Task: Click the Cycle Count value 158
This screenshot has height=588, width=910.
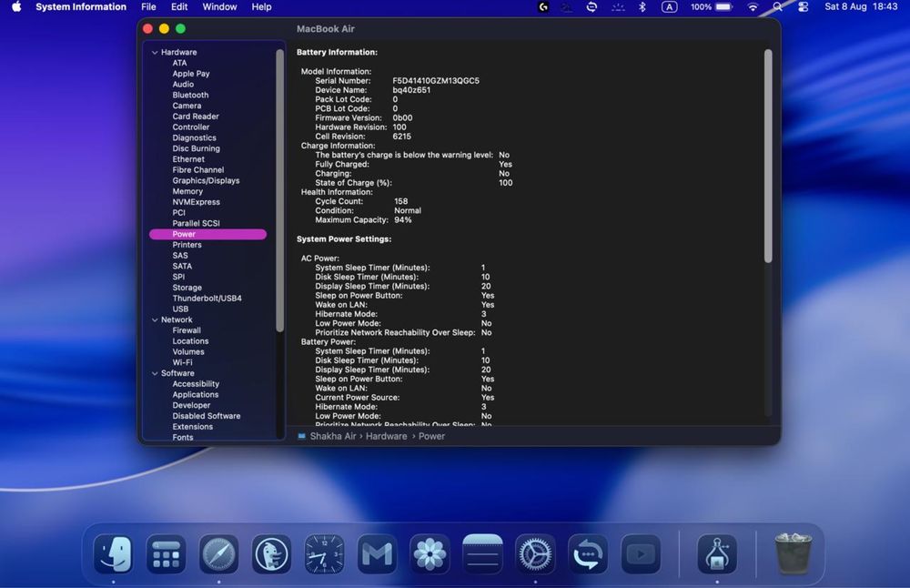Action: [x=401, y=201]
